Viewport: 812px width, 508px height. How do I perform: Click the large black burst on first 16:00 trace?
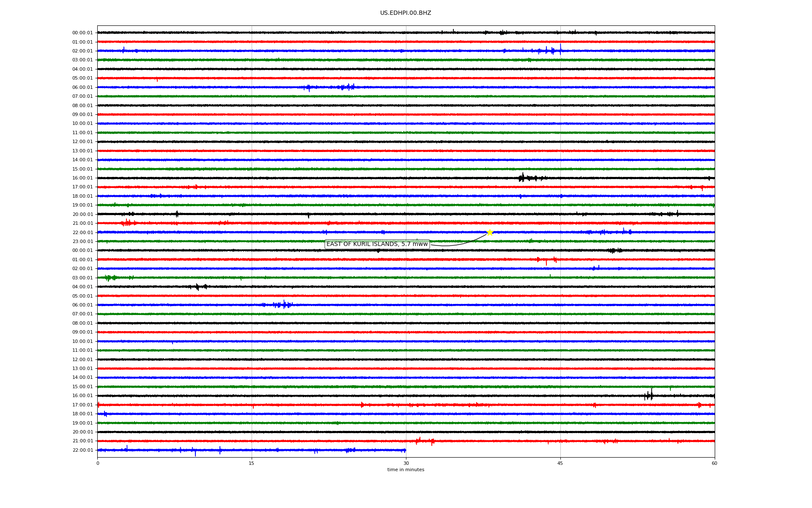click(523, 178)
